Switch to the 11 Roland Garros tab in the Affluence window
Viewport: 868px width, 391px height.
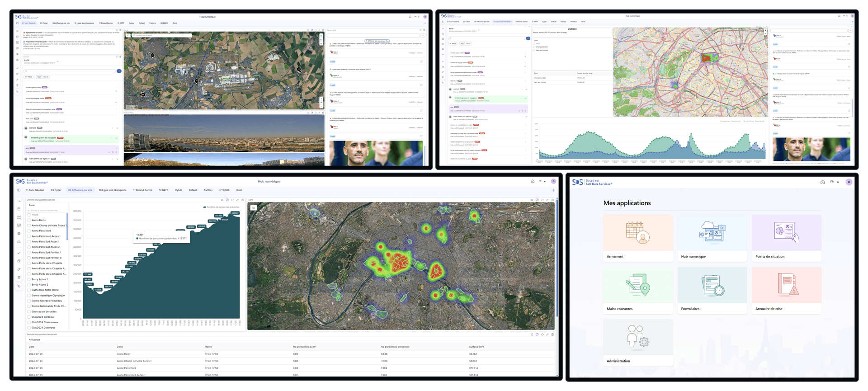142,190
